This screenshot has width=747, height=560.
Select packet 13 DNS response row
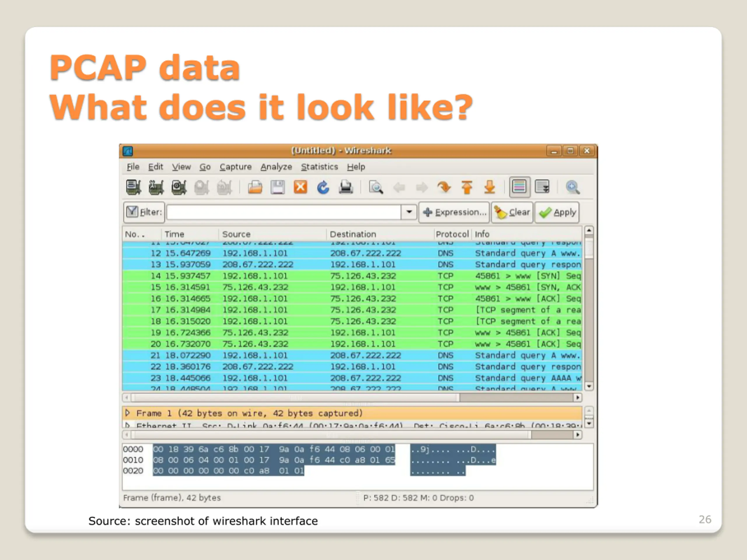click(352, 265)
